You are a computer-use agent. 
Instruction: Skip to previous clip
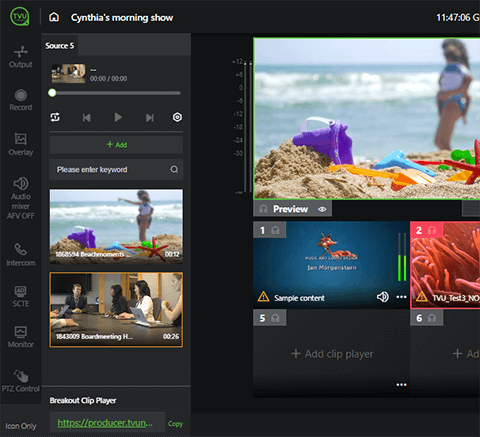coord(87,118)
